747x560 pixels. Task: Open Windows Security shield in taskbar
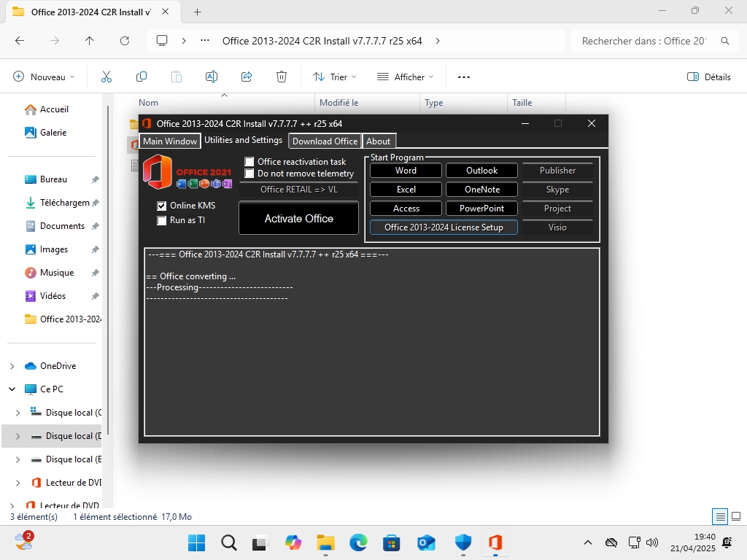click(x=463, y=542)
